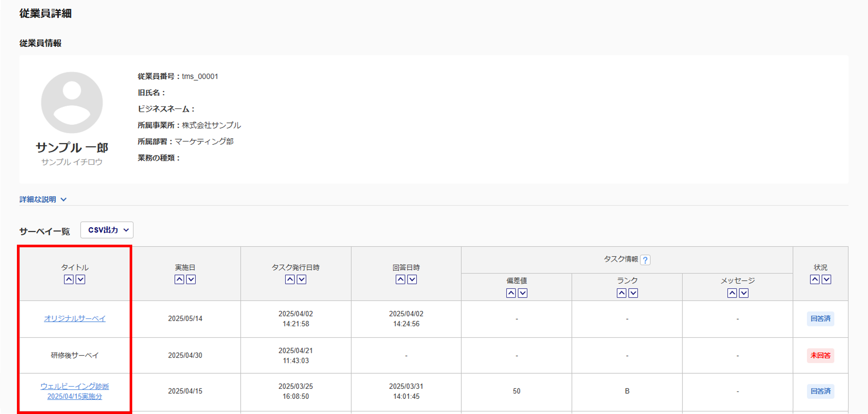
Task: Sort 実施日 column descending
Action: pyautogui.click(x=191, y=279)
